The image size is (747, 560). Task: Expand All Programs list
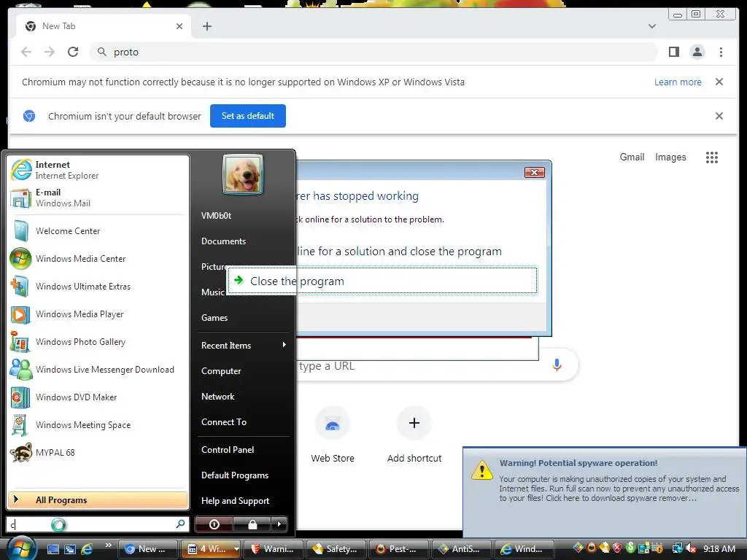pyautogui.click(x=98, y=500)
